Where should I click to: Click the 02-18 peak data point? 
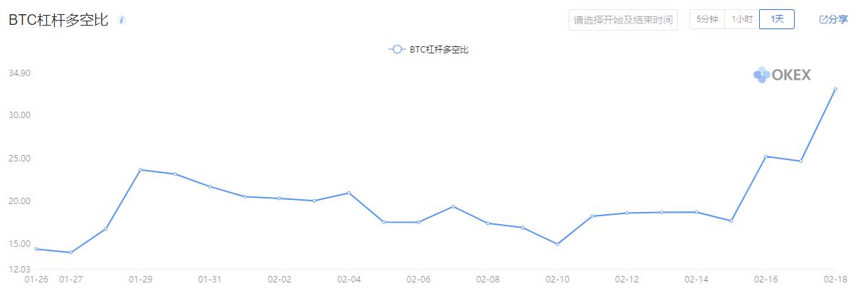835,89
